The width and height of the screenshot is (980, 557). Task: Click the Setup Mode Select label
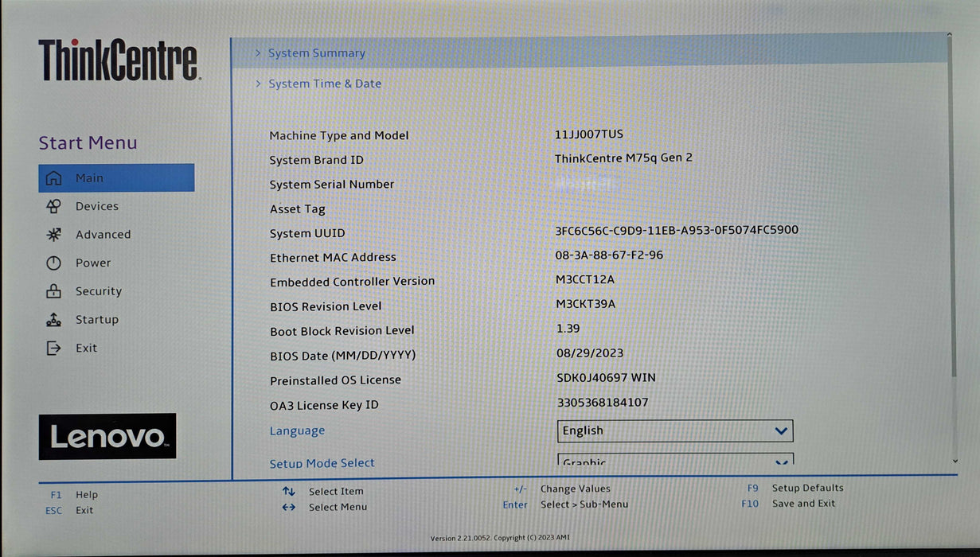click(x=322, y=463)
